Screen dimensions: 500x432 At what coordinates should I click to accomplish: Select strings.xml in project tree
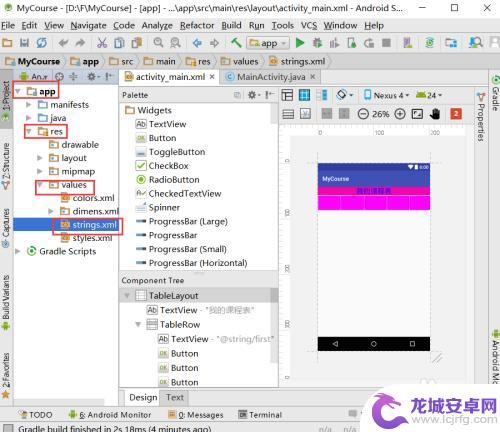[x=88, y=225]
